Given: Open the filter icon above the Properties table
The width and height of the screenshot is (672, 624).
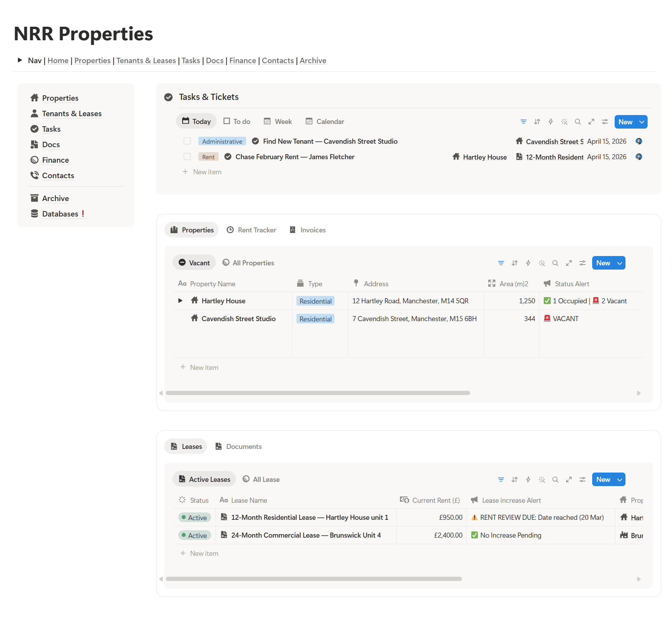Looking at the screenshot, I should tap(501, 263).
